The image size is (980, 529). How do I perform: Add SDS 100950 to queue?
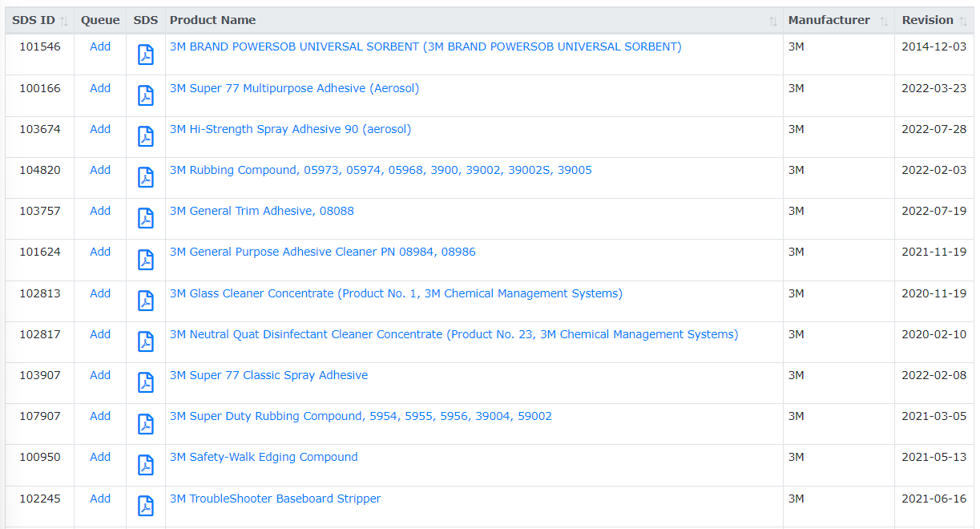[x=100, y=457]
